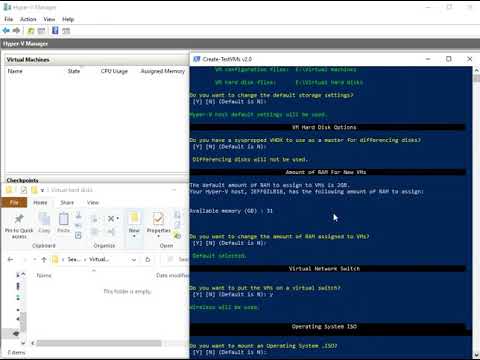Click the Copy icon in Explorer ribbon
This screenshot has height=360, width=480.
coord(44,219)
